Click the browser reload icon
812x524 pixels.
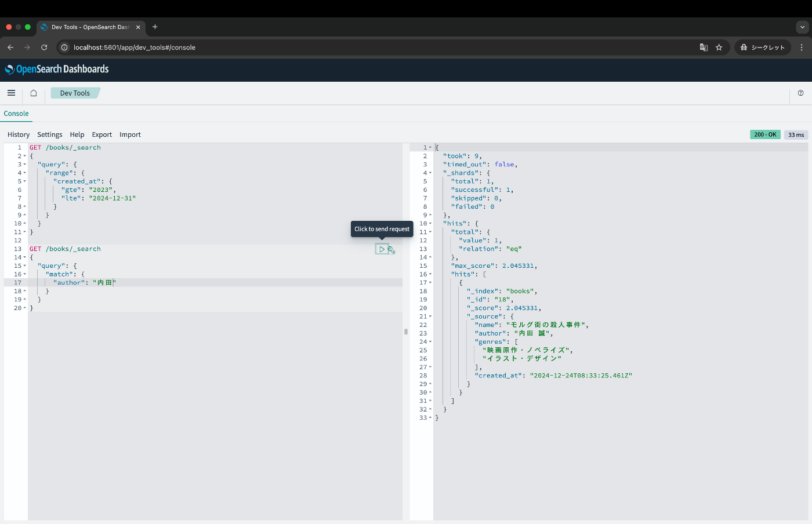(44, 48)
